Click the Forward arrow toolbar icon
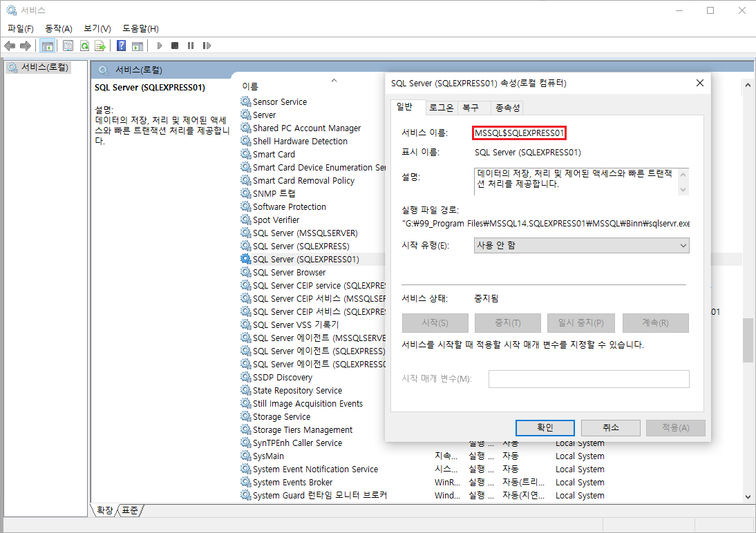Screen dimensions: 756x533 click(26, 46)
